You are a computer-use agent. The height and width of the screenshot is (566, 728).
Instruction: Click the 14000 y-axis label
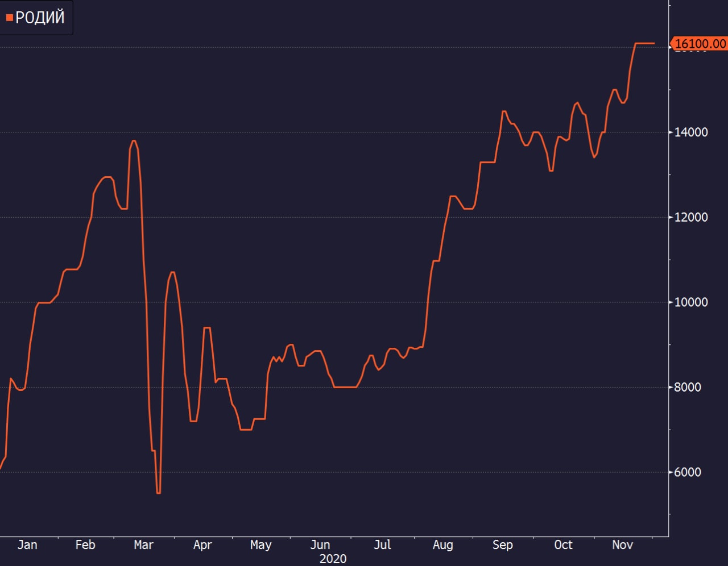[691, 132]
